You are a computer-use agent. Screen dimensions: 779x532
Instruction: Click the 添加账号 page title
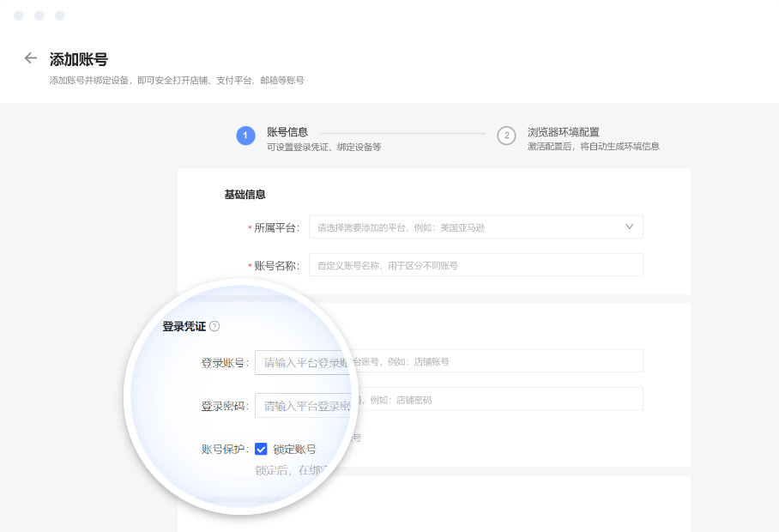point(78,59)
